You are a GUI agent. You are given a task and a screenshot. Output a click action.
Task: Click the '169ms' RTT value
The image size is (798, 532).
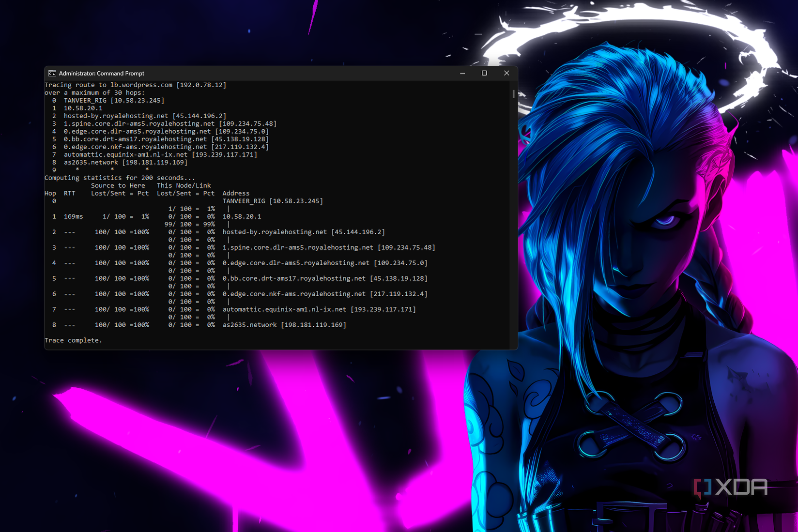tap(74, 217)
